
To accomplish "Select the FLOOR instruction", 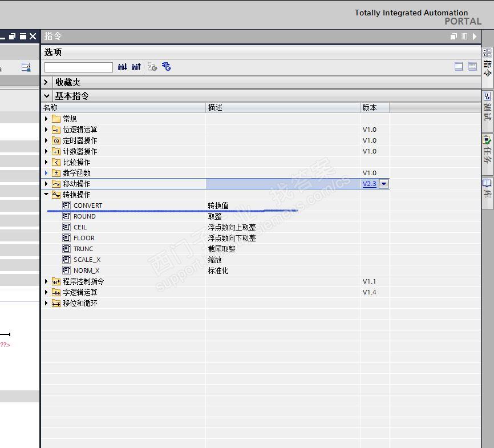I will (84, 238).
